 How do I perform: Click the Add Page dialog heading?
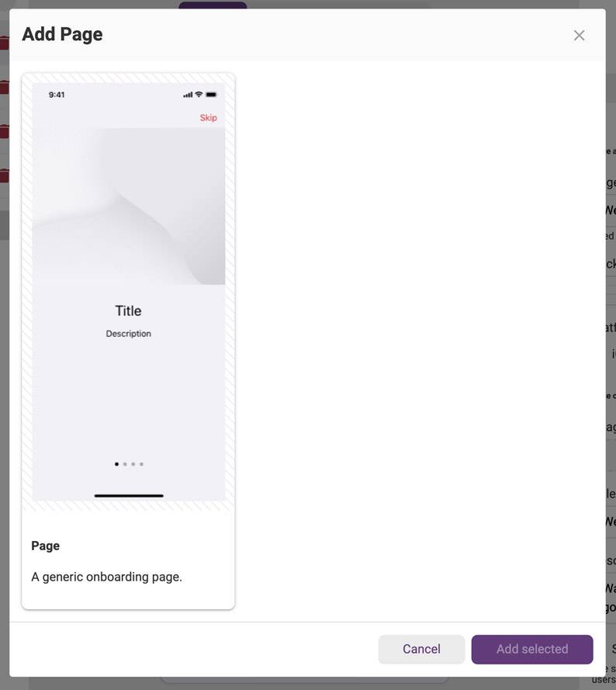63,34
